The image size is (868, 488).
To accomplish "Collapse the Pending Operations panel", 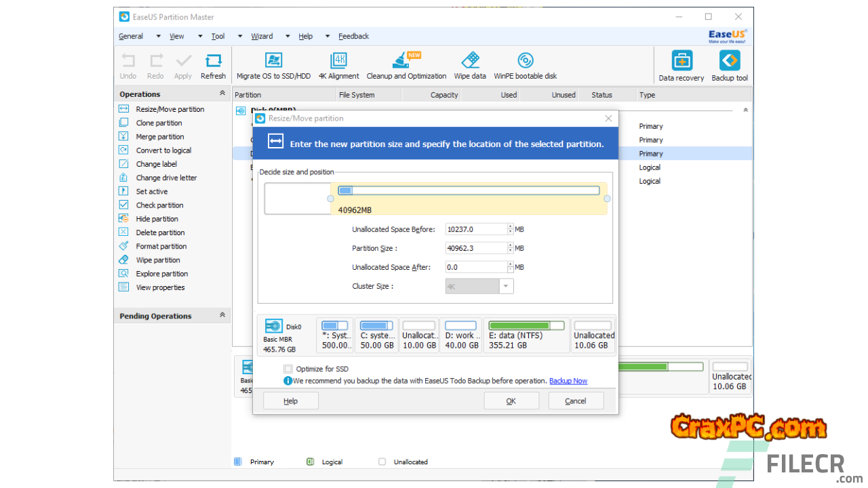I will coord(222,315).
